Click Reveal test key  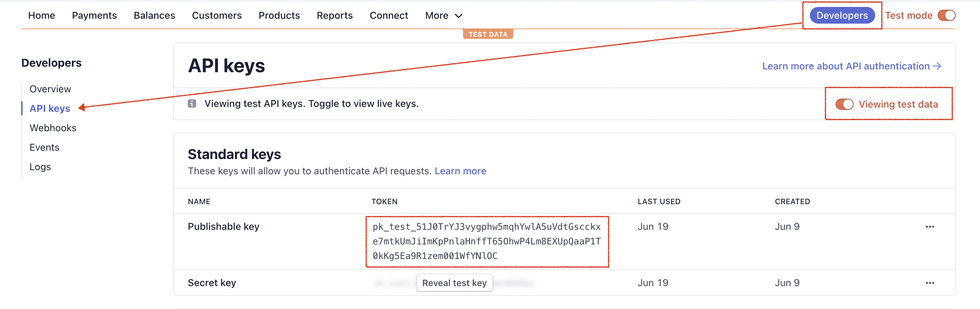pyautogui.click(x=454, y=282)
